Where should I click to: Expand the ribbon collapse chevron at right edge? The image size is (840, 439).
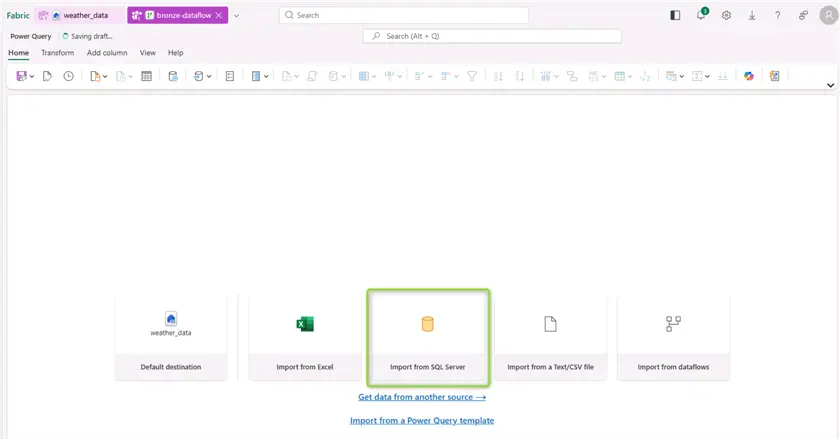click(x=830, y=85)
